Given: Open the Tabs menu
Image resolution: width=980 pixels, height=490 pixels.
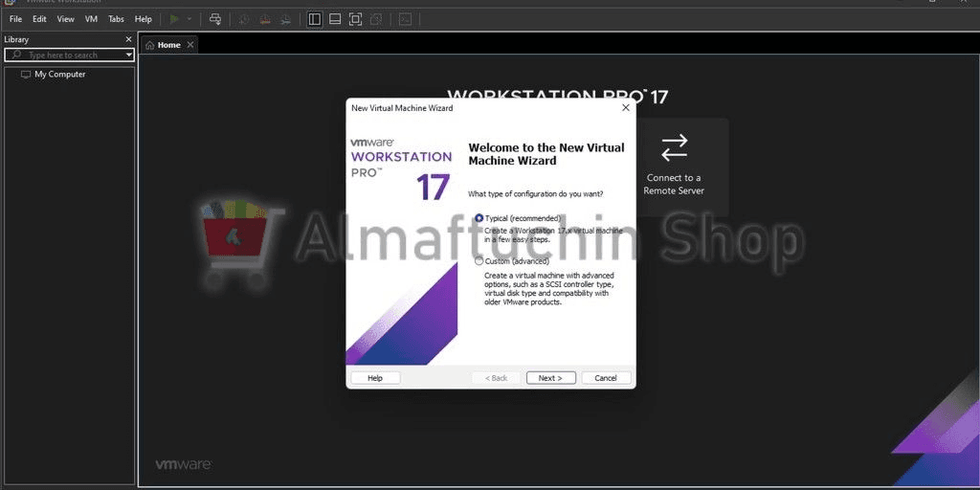Looking at the screenshot, I should click(116, 19).
